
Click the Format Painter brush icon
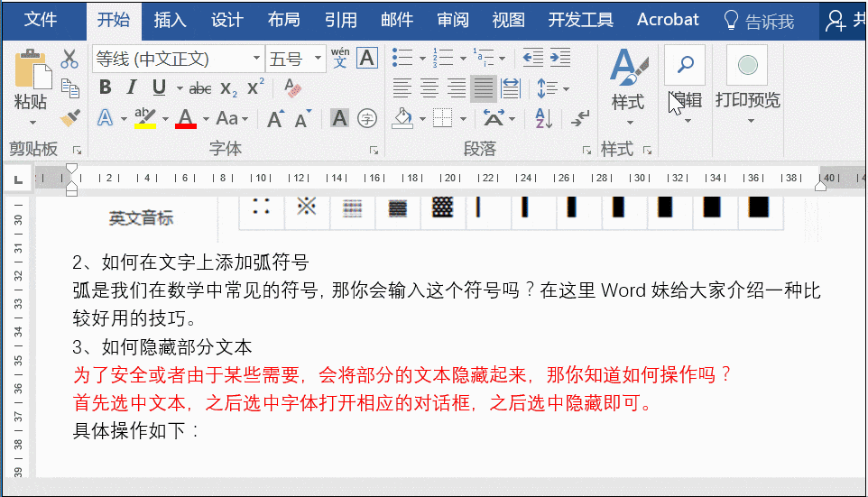70,117
